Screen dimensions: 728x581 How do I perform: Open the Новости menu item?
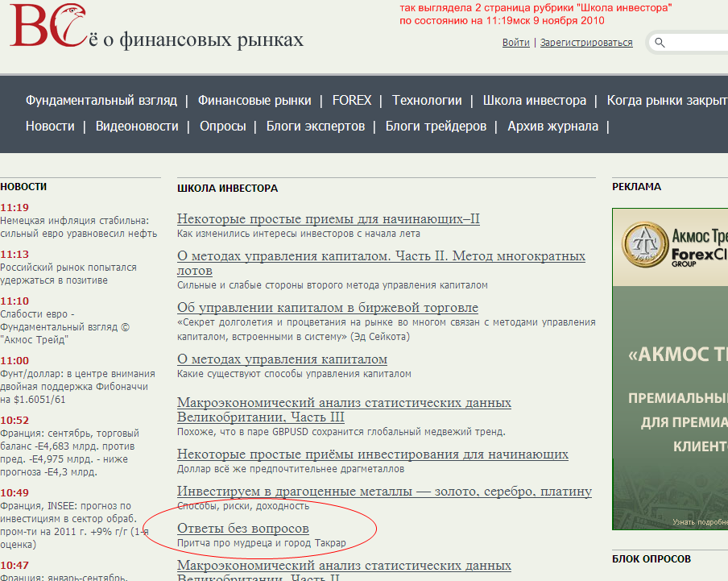pyautogui.click(x=50, y=127)
